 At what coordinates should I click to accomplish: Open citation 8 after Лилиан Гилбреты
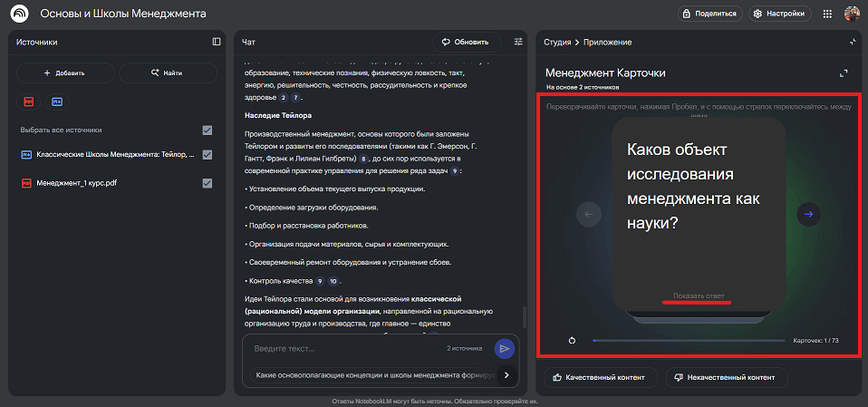363,159
